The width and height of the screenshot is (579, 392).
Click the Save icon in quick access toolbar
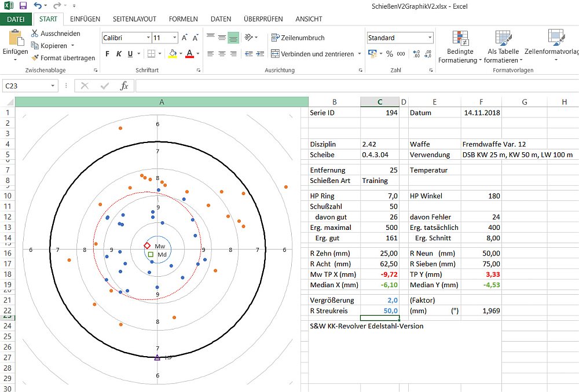[23, 6]
